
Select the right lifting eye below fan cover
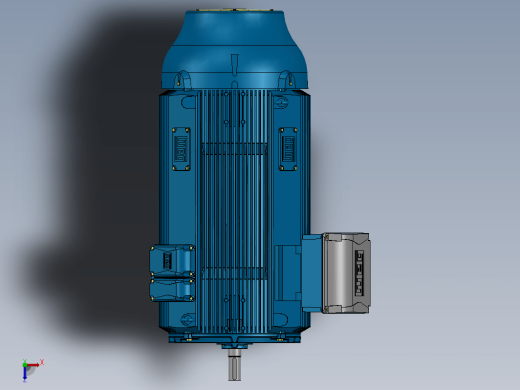pos(286,81)
